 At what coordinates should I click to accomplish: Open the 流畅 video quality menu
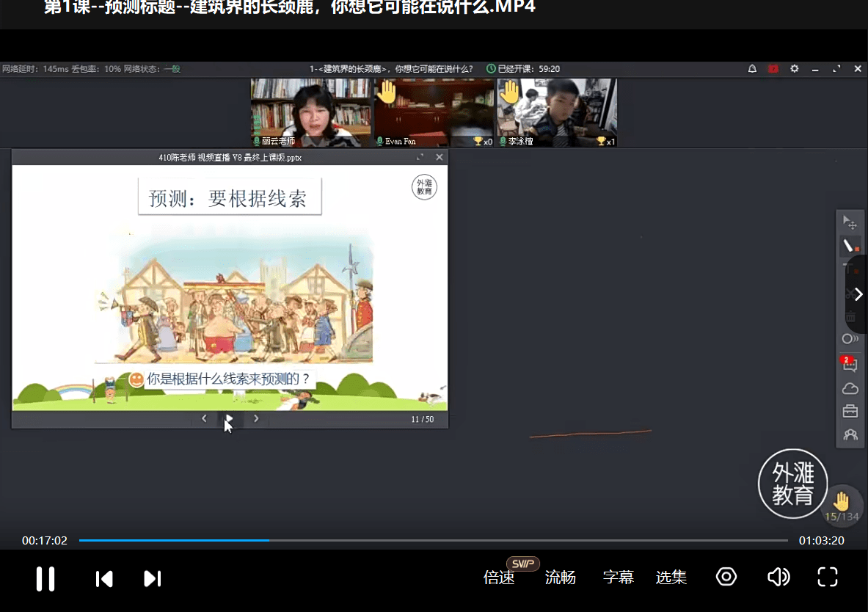click(561, 578)
